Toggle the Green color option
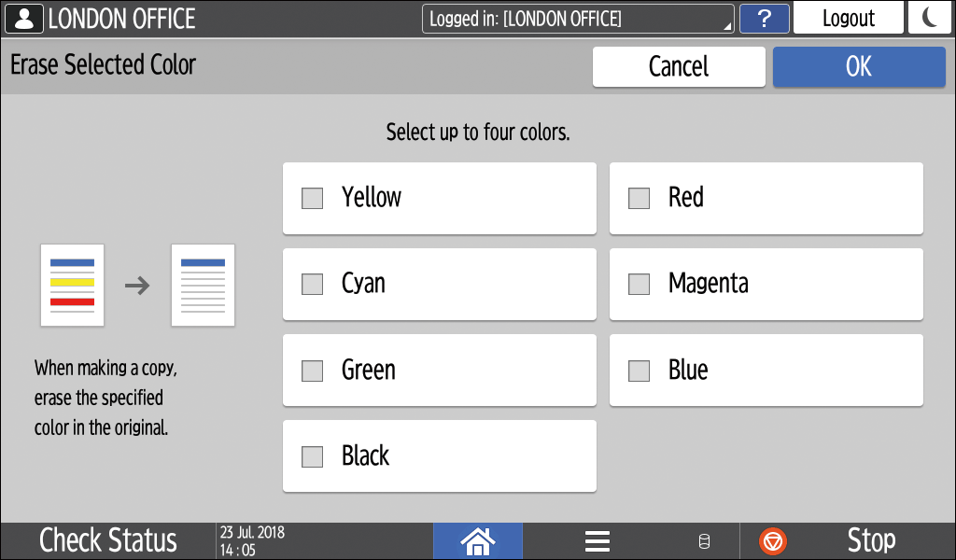 point(313,371)
